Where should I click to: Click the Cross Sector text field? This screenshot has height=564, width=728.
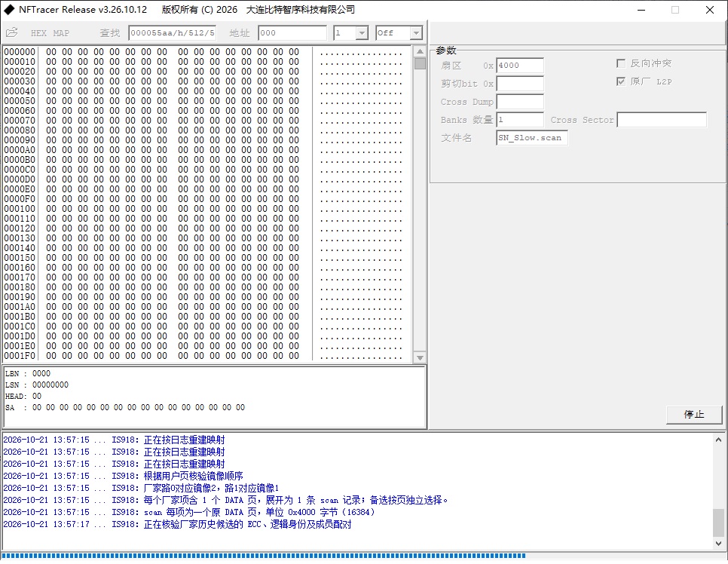point(661,120)
